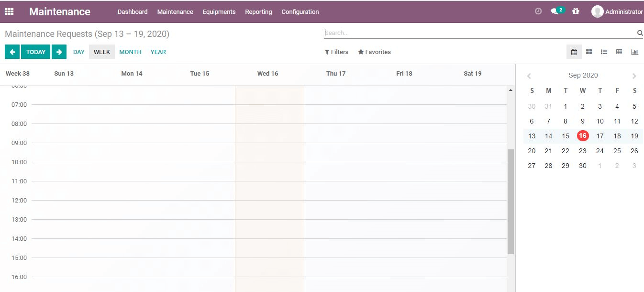This screenshot has height=292, width=644.
Task: Select day 30 of September in mini calendar
Action: (x=582, y=166)
